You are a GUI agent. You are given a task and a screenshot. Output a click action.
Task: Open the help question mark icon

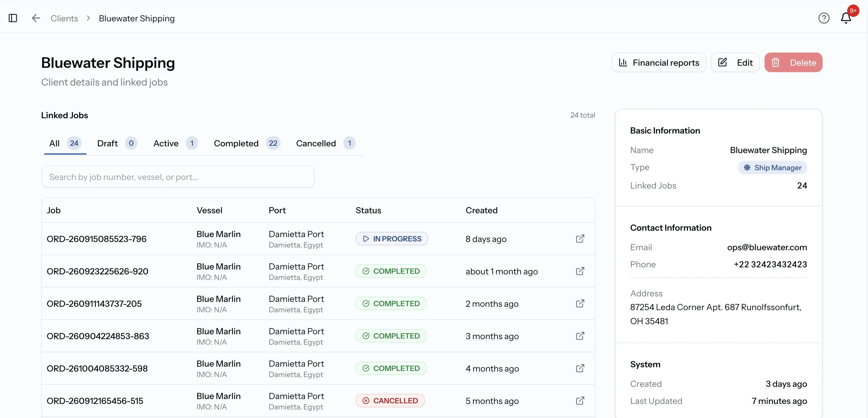(x=824, y=18)
